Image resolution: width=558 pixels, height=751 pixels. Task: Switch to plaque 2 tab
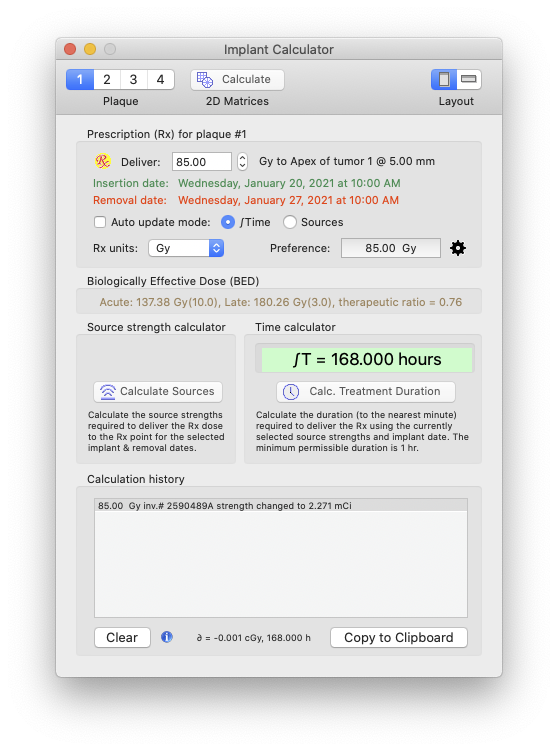tap(107, 80)
